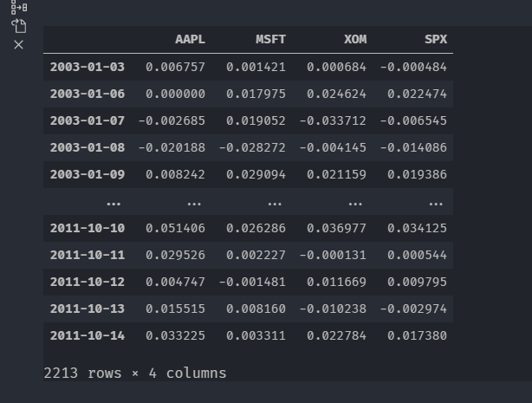Click MSFT value 0.002227
Screen dimensions: 532x403
256,255
